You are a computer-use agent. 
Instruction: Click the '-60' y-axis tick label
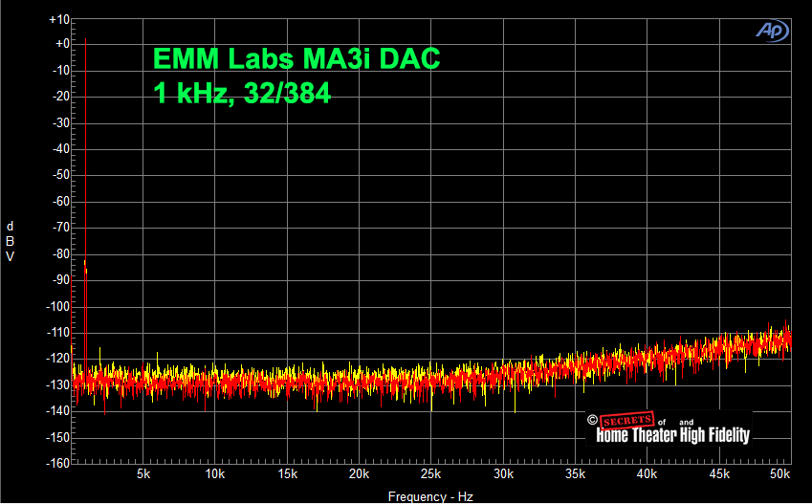click(60, 201)
